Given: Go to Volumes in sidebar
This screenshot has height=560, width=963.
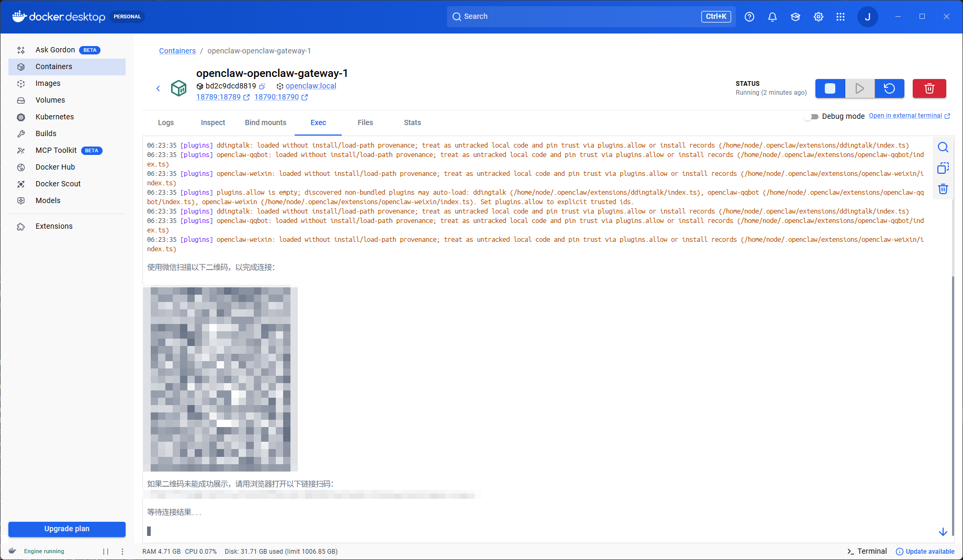Looking at the screenshot, I should (x=67, y=100).
